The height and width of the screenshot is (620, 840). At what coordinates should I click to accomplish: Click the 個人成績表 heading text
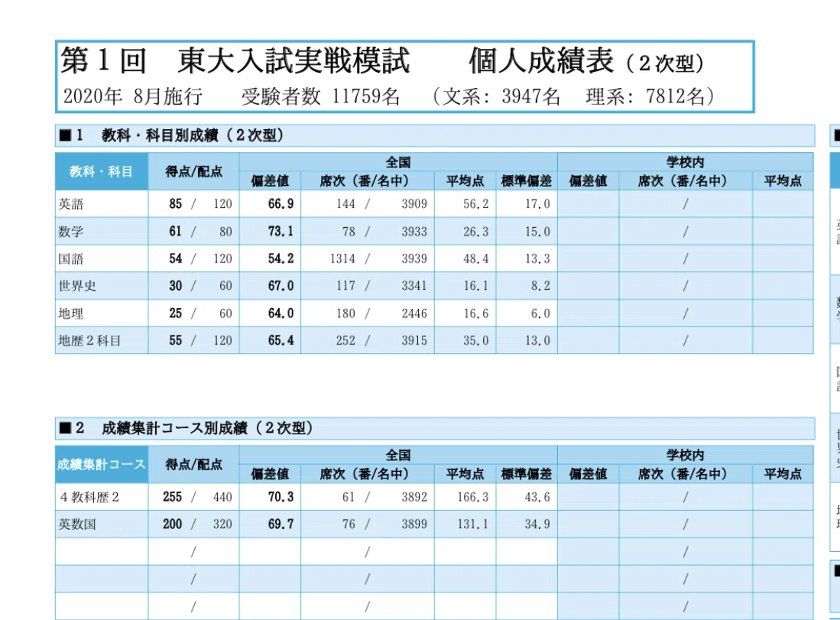541,60
